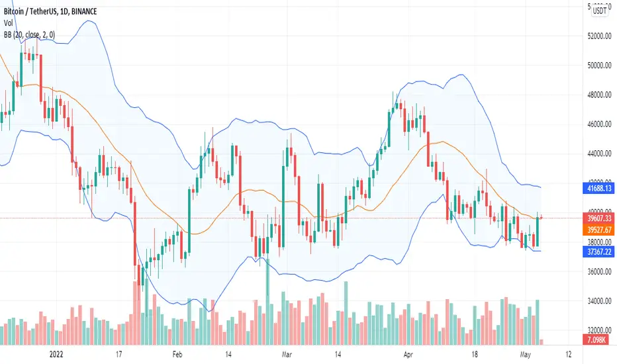Viewport: 617px width, 364px height.
Task: Click the 50000.00 price scale label
Action: [599, 66]
